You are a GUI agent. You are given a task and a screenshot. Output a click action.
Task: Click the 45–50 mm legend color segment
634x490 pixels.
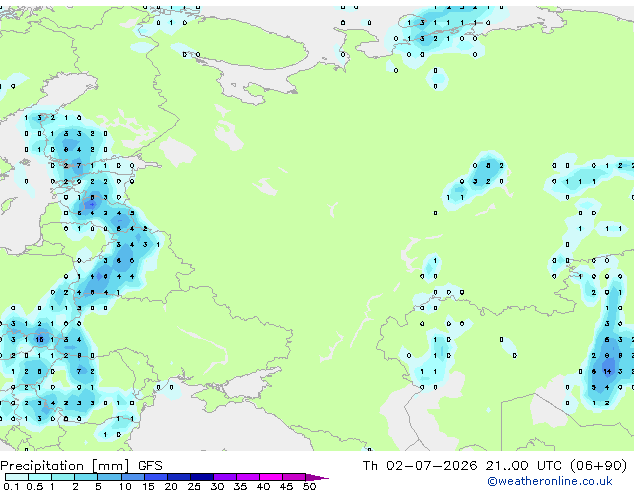click(294, 477)
